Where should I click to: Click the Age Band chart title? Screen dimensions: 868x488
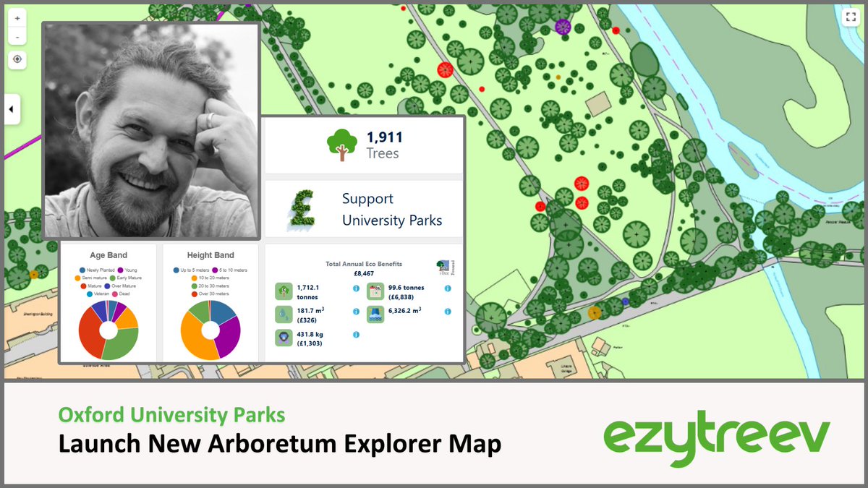pos(109,255)
